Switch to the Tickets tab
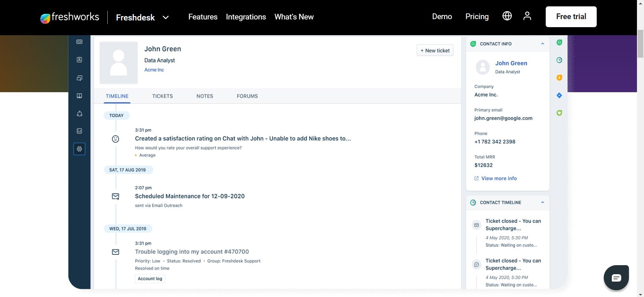Image resolution: width=644 pixels, height=297 pixels. [162, 96]
